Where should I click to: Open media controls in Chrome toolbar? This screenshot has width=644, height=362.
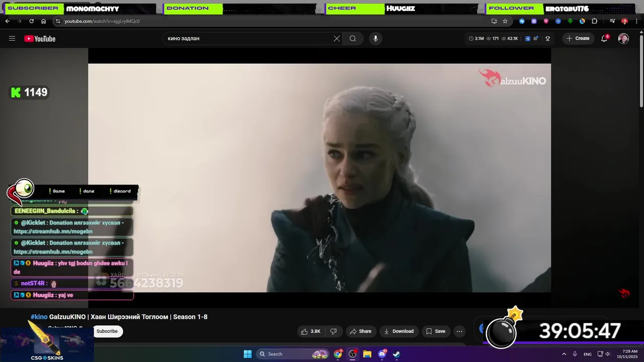(612, 21)
